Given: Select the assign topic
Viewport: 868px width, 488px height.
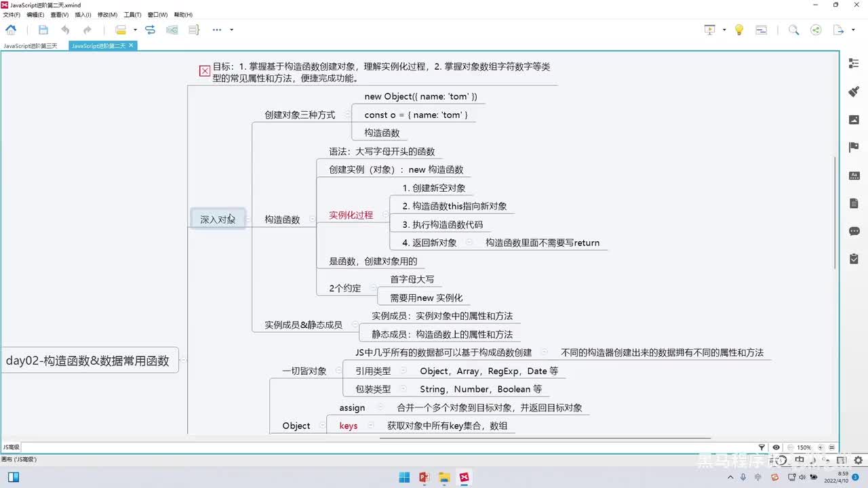Looking at the screenshot, I should [x=352, y=407].
